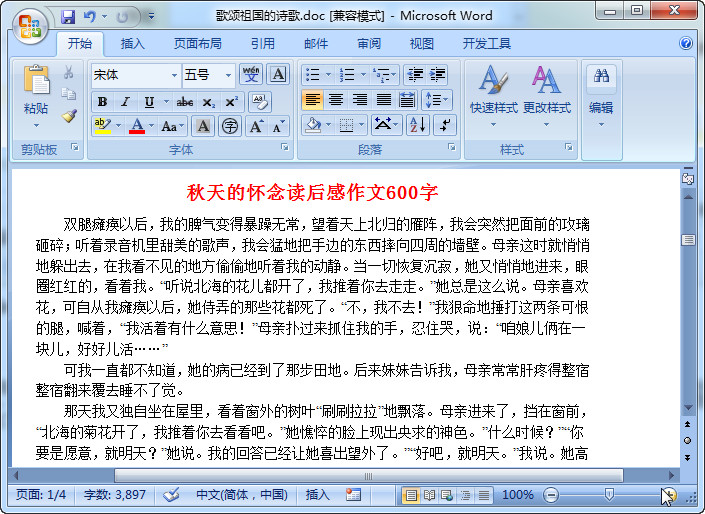Decrease paragraph indent
This screenshot has height=514, width=705.
(x=415, y=74)
